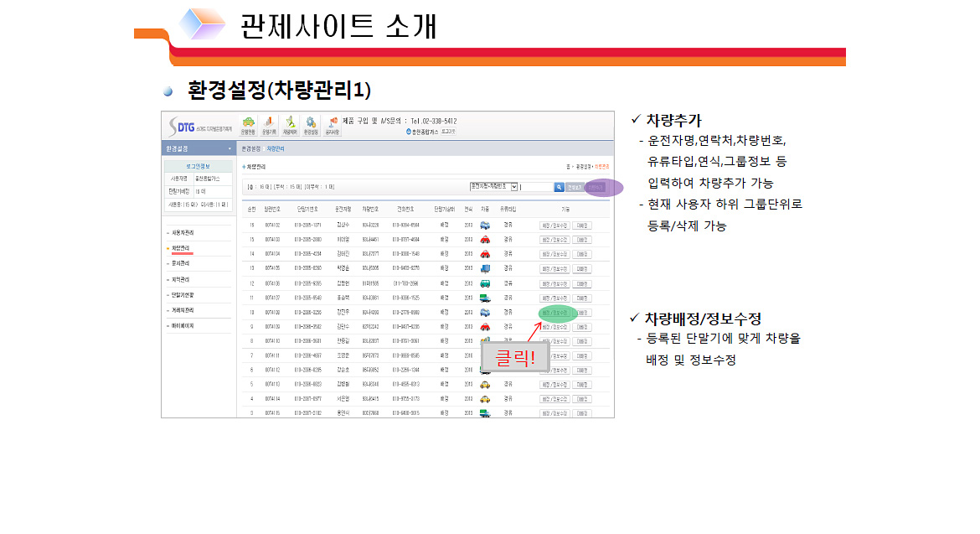The width and height of the screenshot is (980, 534).
Task: Open the 환경설정 gear toolbar icon
Action: tap(311, 125)
